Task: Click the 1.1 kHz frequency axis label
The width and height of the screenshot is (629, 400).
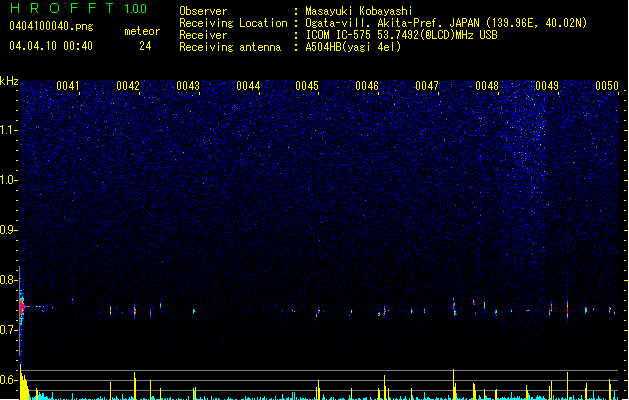Action: click(x=8, y=130)
